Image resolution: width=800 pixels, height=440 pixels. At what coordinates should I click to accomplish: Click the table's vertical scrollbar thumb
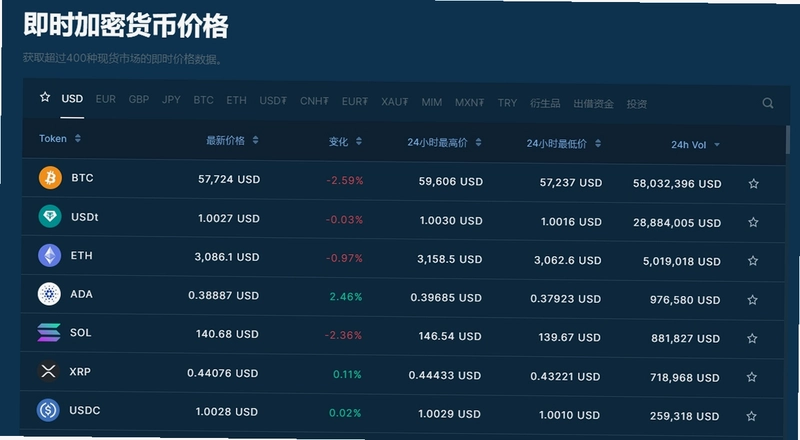pos(789,139)
